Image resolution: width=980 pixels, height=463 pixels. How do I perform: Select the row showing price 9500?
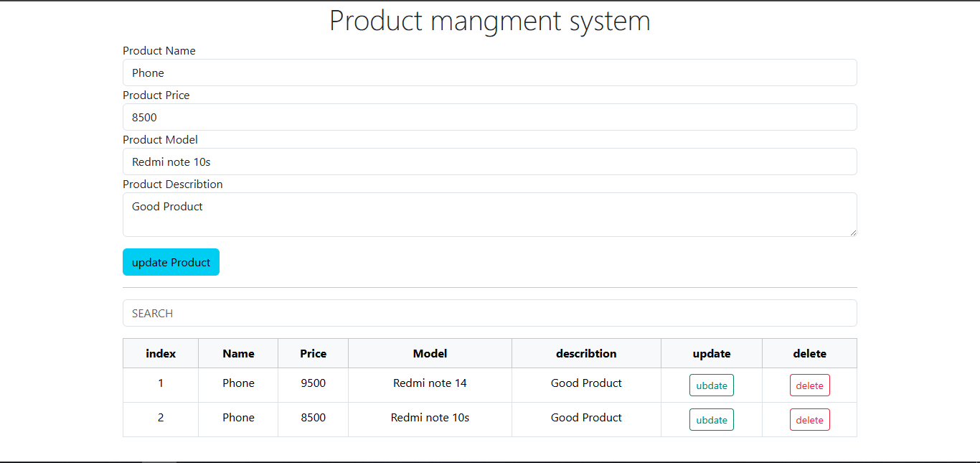click(x=313, y=383)
